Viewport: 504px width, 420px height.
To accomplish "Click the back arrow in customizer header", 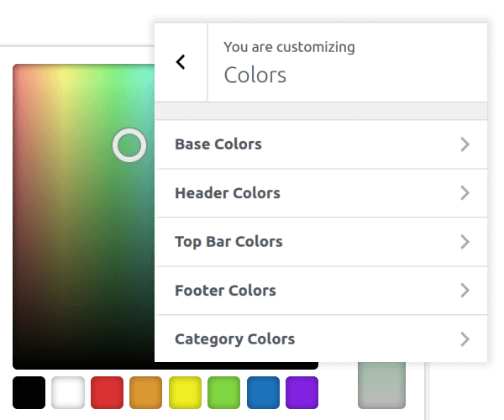I will pyautogui.click(x=181, y=62).
